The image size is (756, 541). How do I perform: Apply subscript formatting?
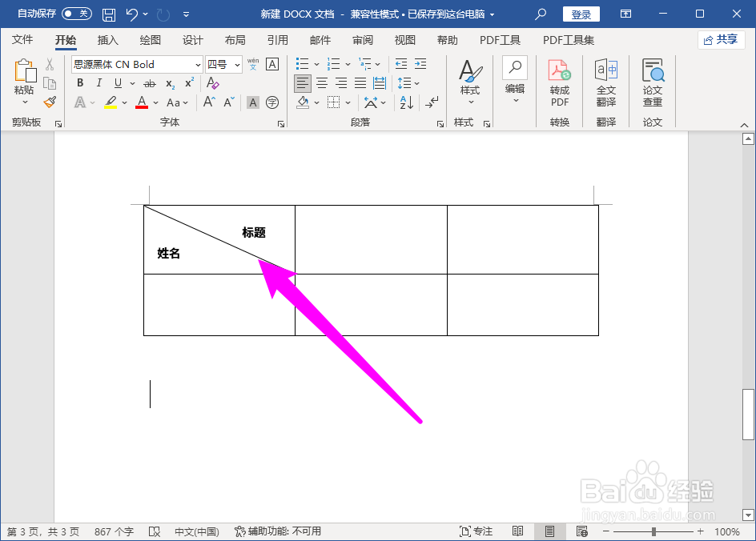[x=170, y=83]
